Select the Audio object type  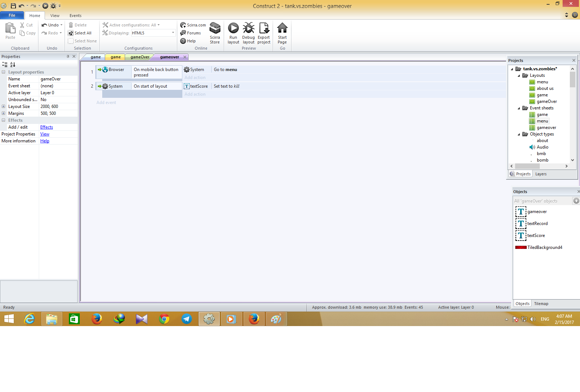tap(539, 147)
